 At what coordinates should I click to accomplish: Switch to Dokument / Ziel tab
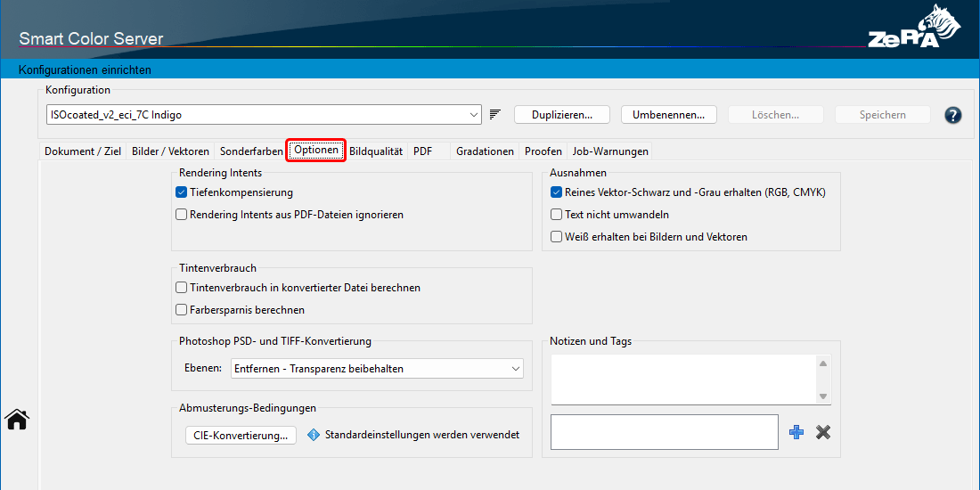click(x=83, y=151)
